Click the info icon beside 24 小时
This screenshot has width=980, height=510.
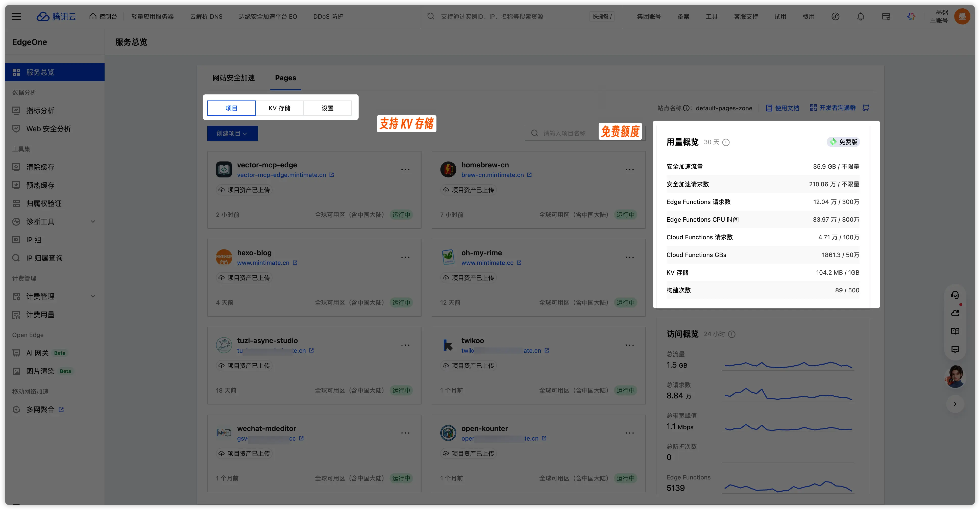pyautogui.click(x=731, y=334)
